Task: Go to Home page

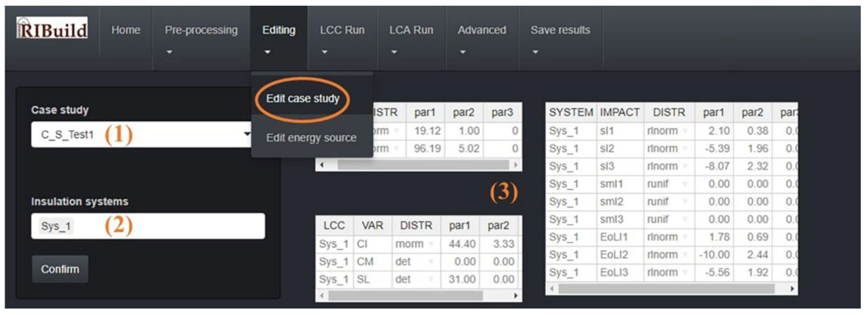Action: [x=125, y=30]
